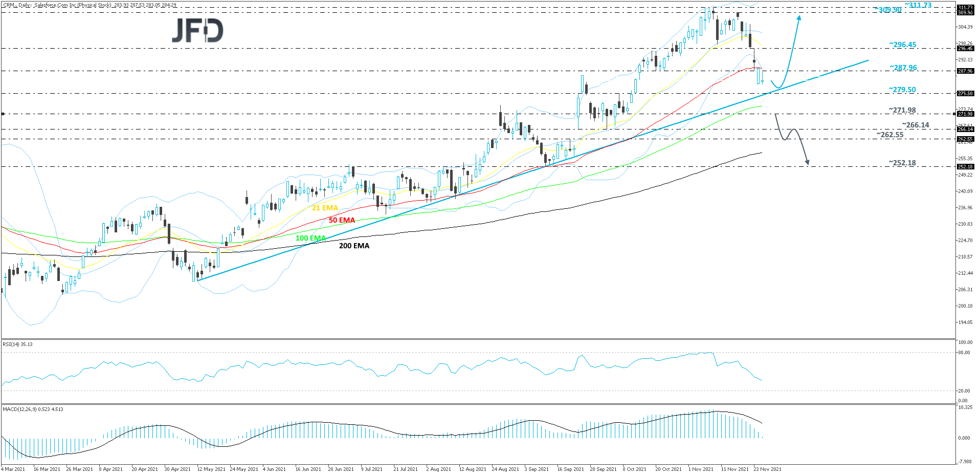
Task: Click the 80.00 RSI axis value
Action: pos(964,353)
